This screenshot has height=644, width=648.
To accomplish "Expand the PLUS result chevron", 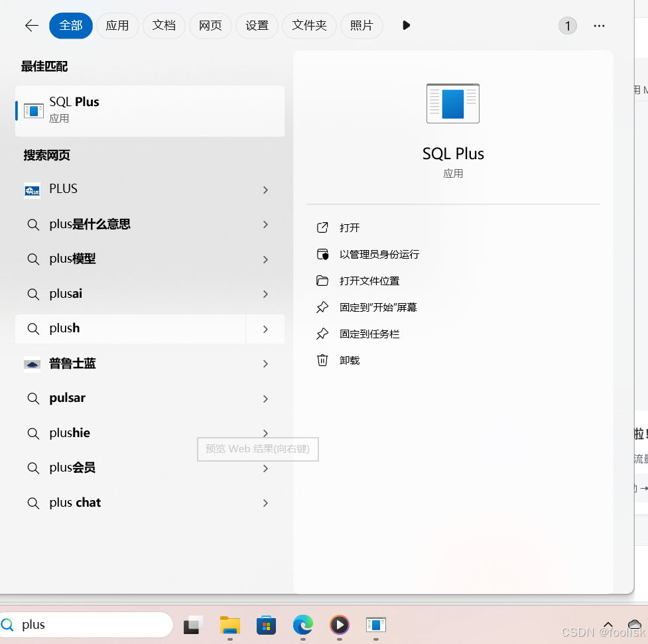I will pyautogui.click(x=266, y=190).
